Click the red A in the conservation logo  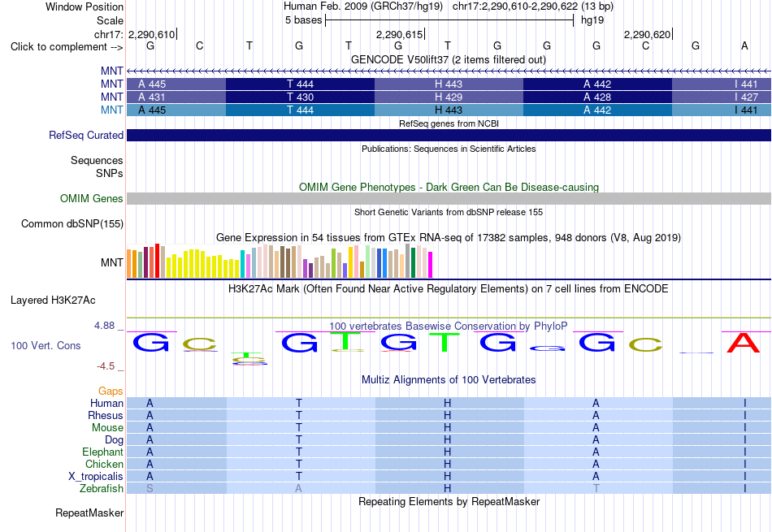pos(744,343)
